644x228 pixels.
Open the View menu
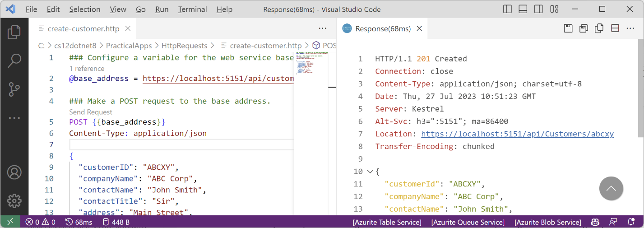point(118,9)
